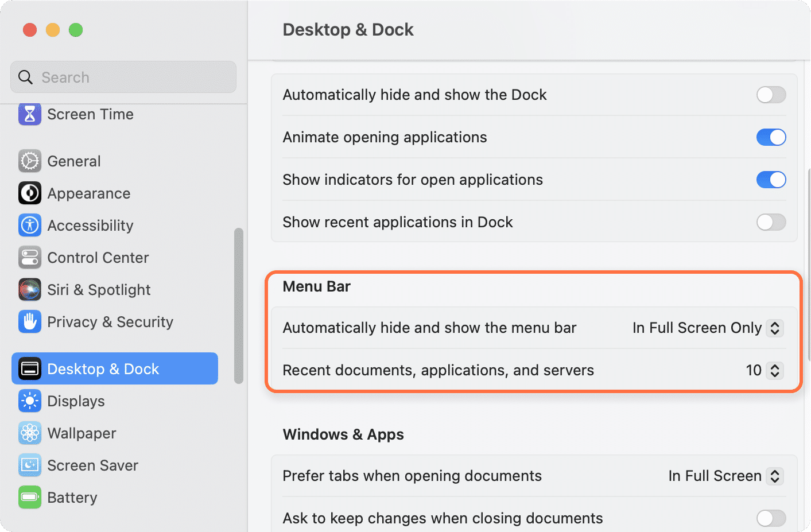Disable animate opening applications
The width and height of the screenshot is (811, 532).
[771, 137]
